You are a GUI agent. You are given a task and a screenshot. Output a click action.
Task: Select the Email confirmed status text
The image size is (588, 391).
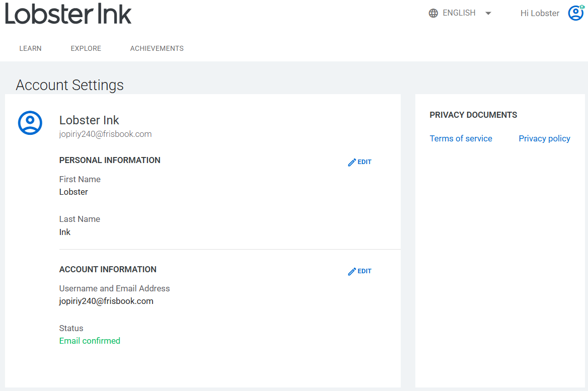[90, 341]
